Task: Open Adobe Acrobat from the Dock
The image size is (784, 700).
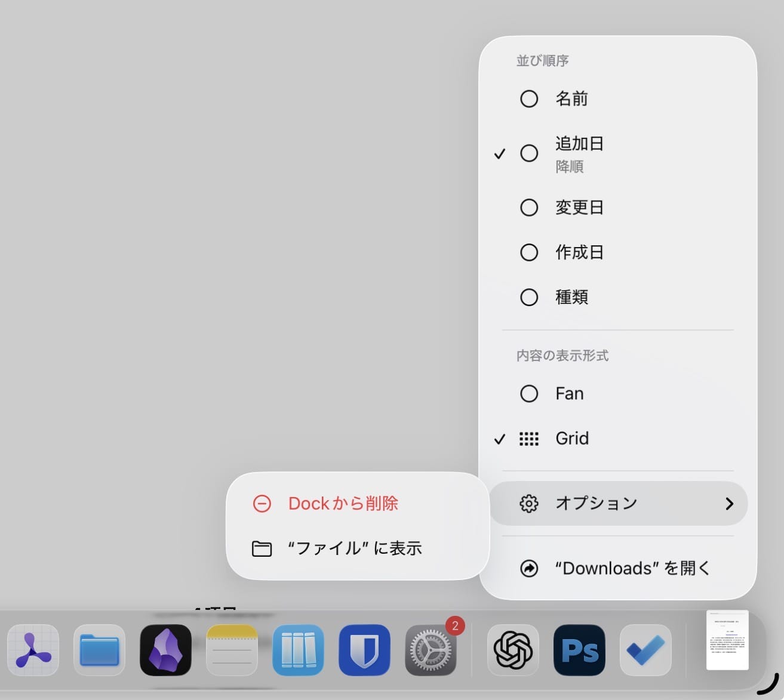Action: (x=33, y=650)
